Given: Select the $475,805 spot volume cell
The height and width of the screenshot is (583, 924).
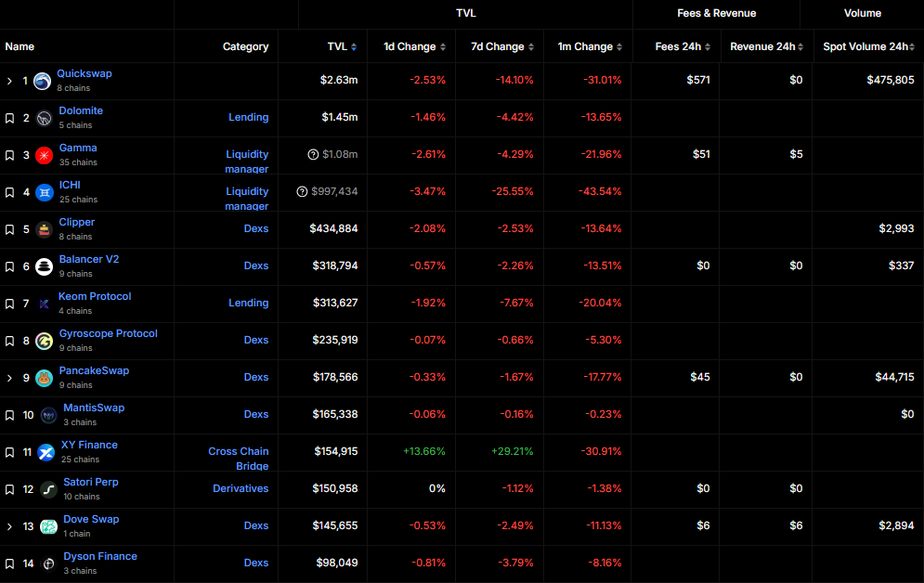Looking at the screenshot, I should pyautogui.click(x=891, y=80).
